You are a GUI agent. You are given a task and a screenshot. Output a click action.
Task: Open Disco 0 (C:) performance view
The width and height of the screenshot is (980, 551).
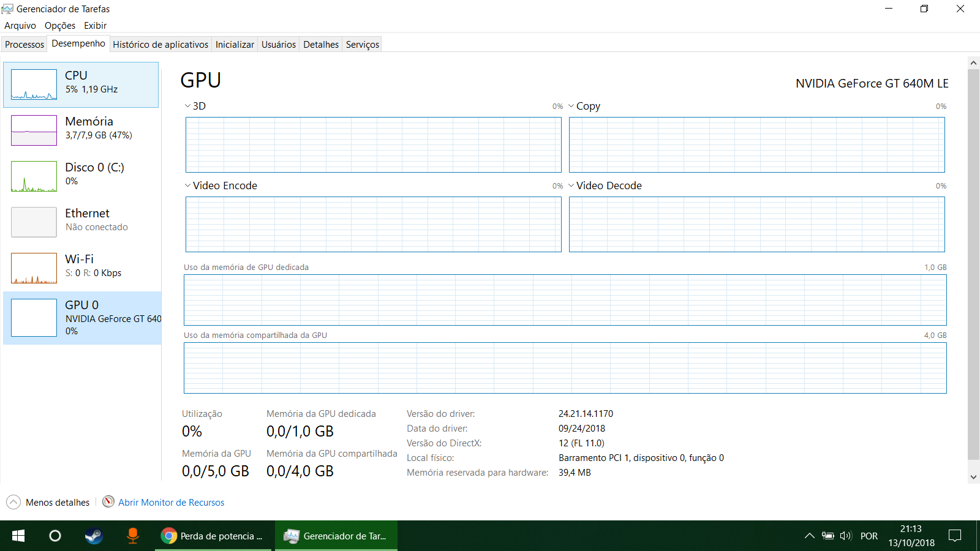[81, 176]
